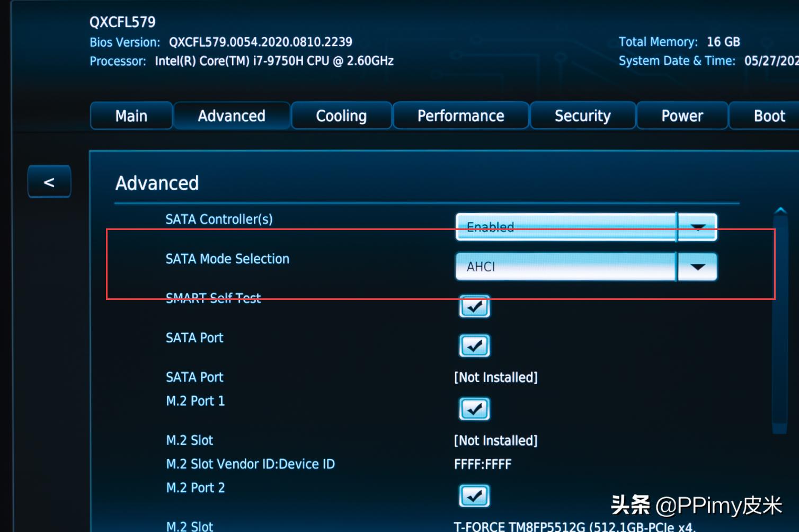Screen dimensions: 799x532
Task: Toggle the SMART Self Test checkbox
Action: 474,306
